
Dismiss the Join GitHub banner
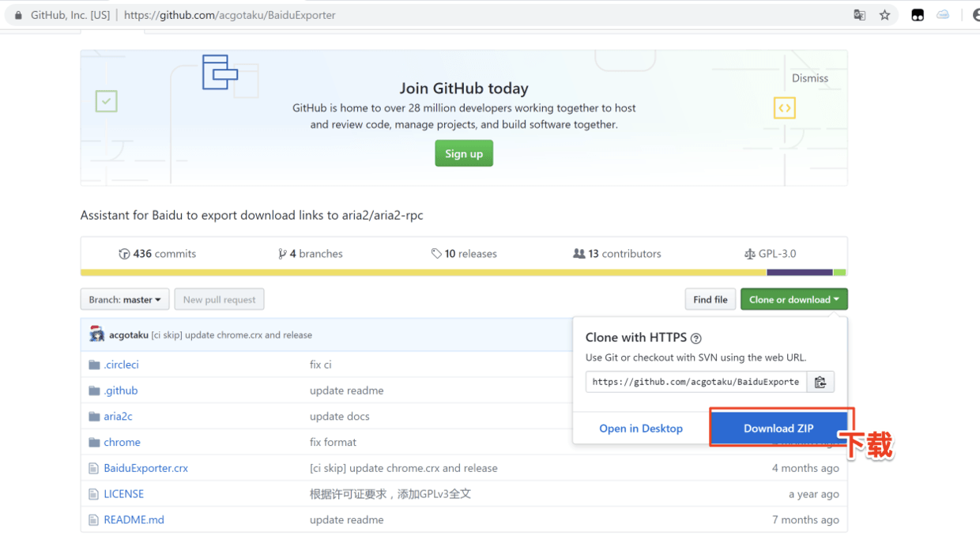tap(810, 78)
